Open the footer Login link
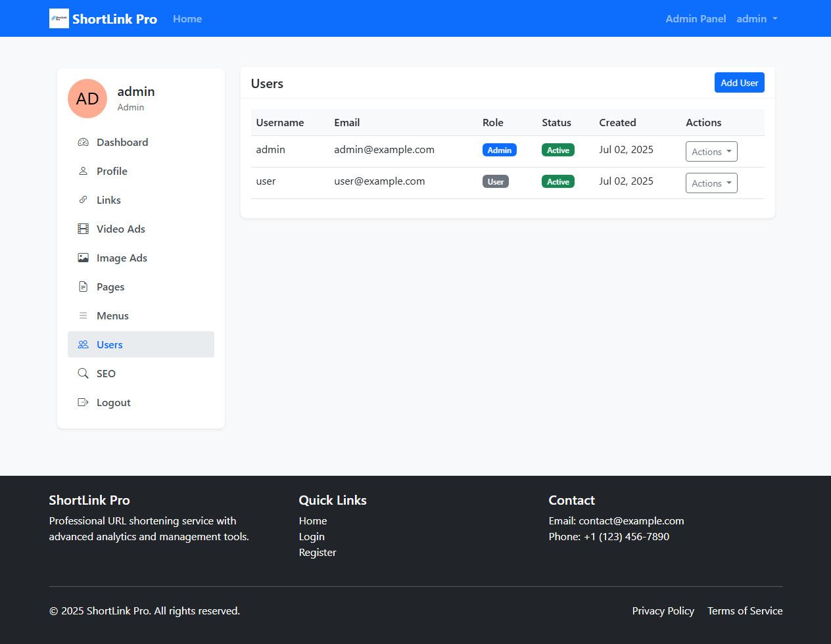Image resolution: width=831 pixels, height=644 pixels. [x=312, y=536]
